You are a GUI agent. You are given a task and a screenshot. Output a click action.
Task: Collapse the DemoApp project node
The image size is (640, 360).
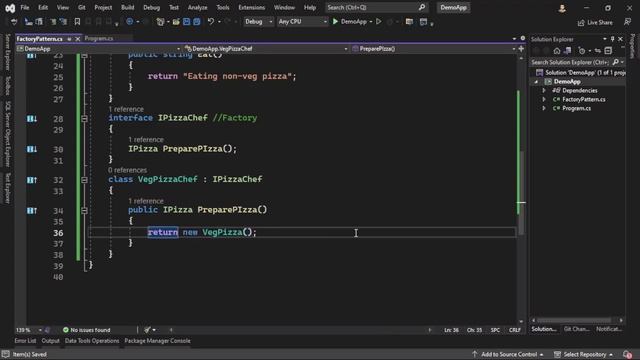coord(536,82)
